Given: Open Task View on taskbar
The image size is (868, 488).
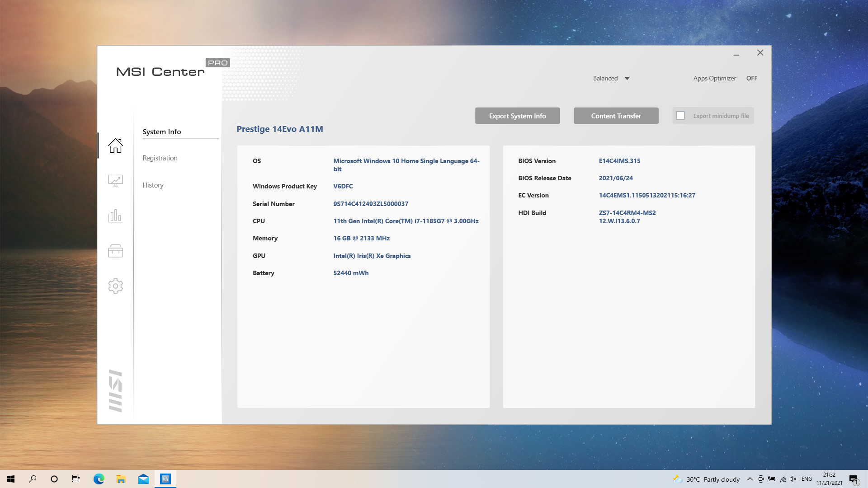Looking at the screenshot, I should pos(76,479).
